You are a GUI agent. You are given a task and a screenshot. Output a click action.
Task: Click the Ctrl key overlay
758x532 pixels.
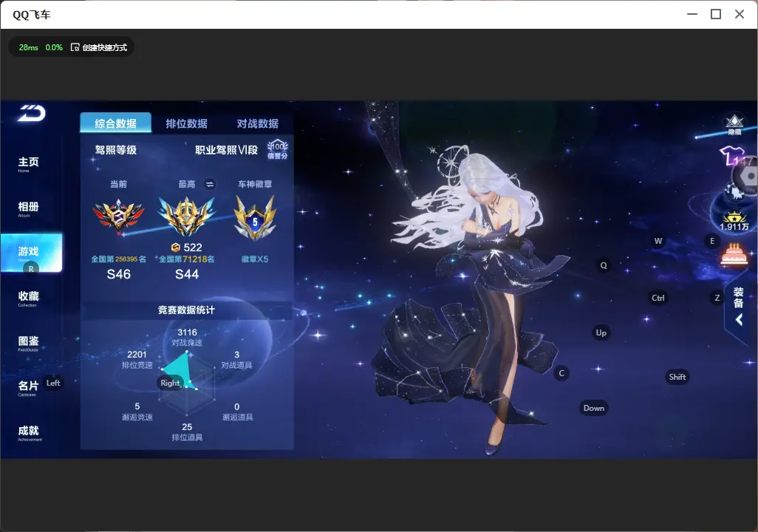coord(658,298)
